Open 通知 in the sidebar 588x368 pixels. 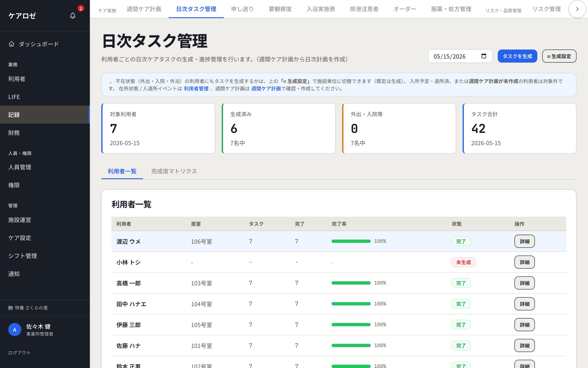coord(45,274)
